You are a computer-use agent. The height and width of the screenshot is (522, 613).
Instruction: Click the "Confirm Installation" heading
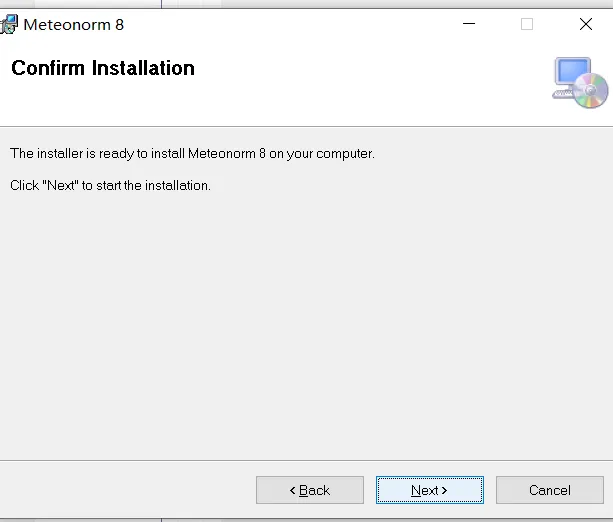point(102,68)
